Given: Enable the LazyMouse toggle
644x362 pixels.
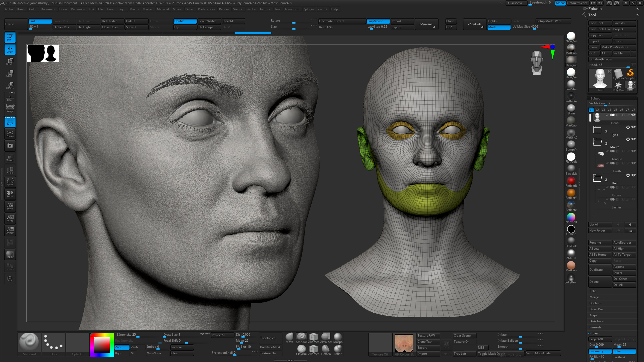Looking at the screenshot, I should (x=378, y=21).
